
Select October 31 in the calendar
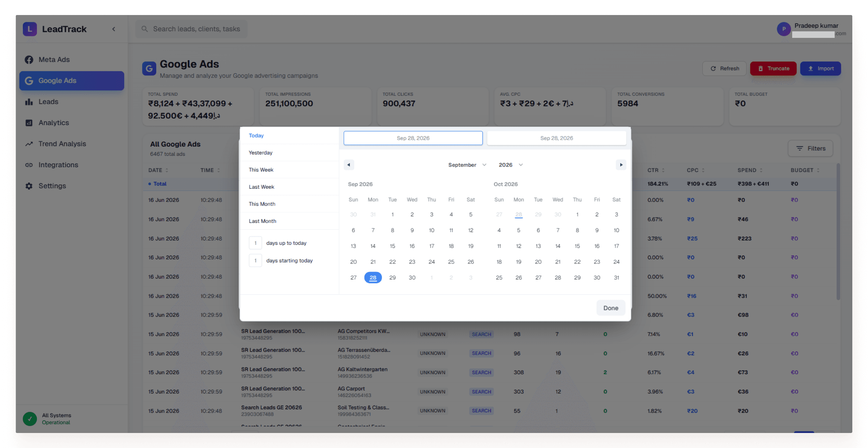coord(616,278)
